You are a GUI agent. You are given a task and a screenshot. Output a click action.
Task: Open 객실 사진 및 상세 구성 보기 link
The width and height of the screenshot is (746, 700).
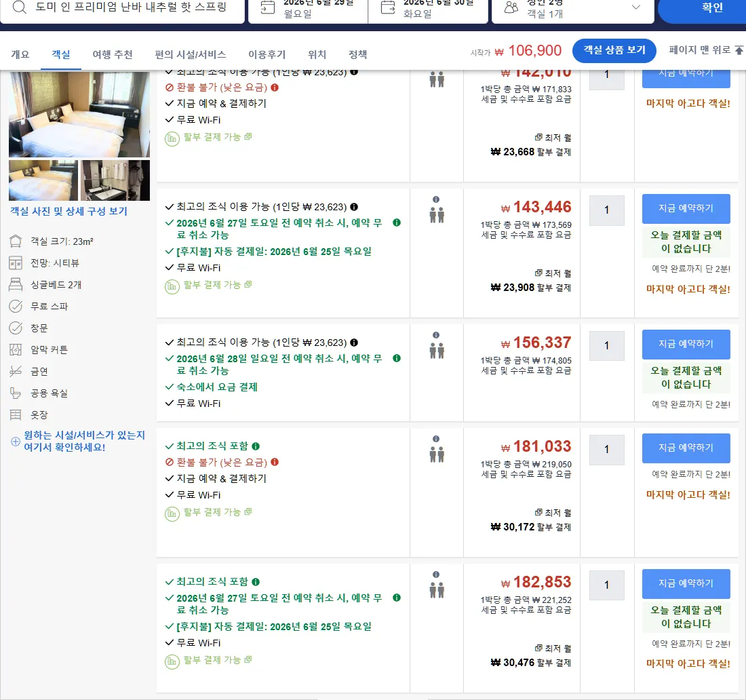[69, 211]
